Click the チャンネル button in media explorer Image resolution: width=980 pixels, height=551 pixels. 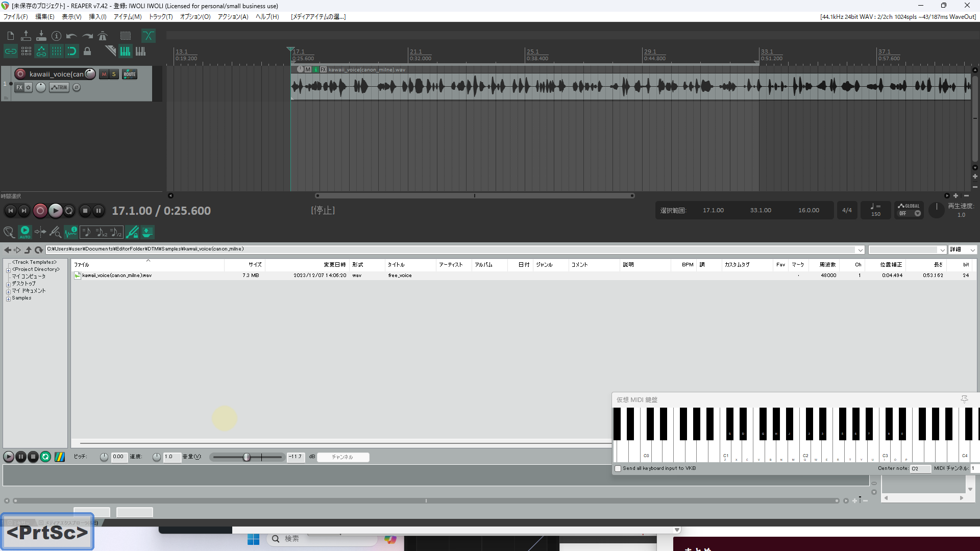[342, 457]
